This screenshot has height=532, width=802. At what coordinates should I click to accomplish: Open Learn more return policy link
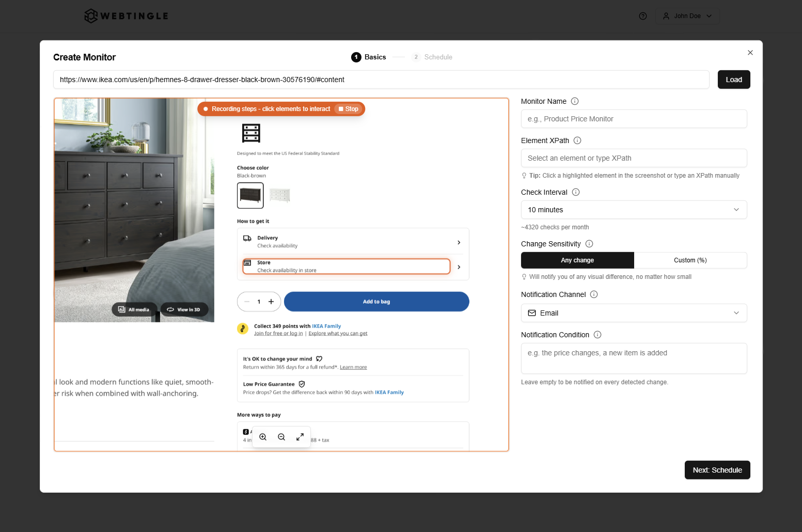[x=353, y=367]
